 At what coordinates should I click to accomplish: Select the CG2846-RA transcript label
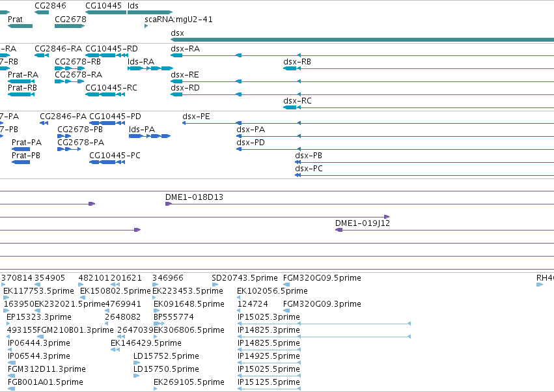(x=59, y=49)
